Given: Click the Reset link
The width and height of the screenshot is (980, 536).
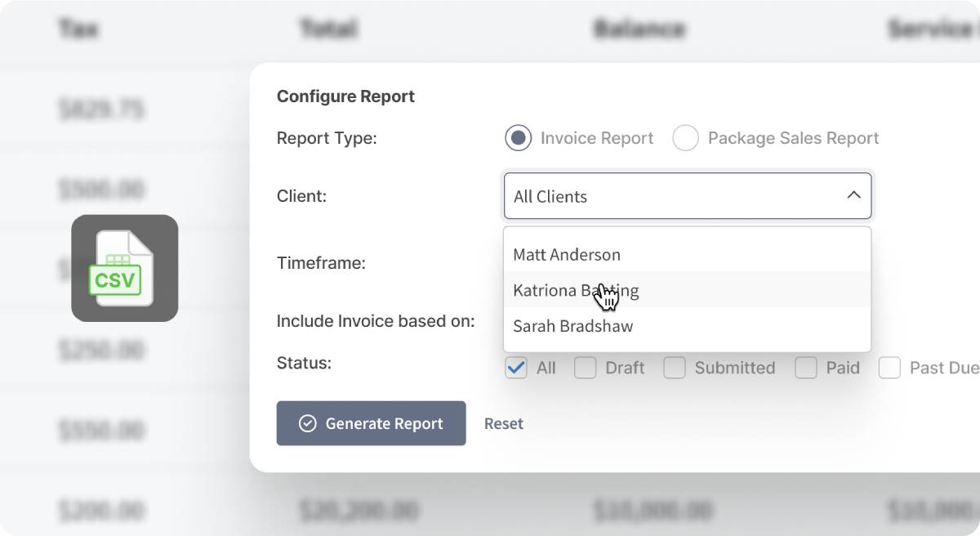Looking at the screenshot, I should pos(504,423).
